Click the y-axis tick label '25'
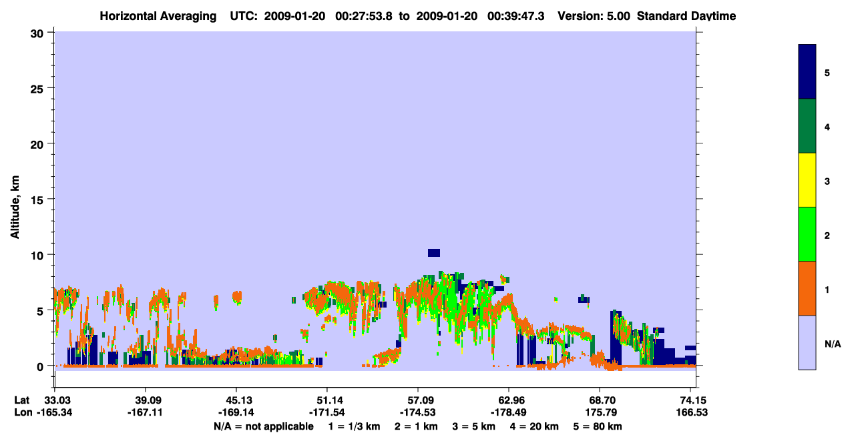Screen dimensions: 868x445 click(38, 88)
